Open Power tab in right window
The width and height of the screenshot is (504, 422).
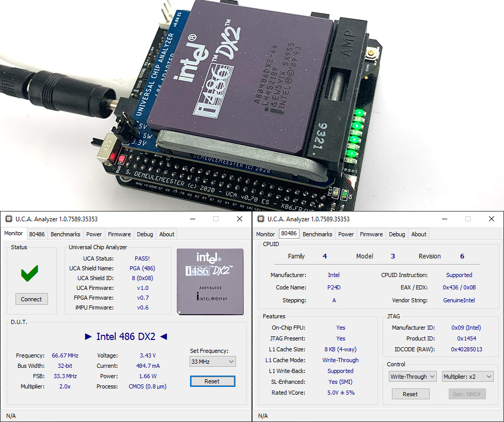[x=346, y=234]
